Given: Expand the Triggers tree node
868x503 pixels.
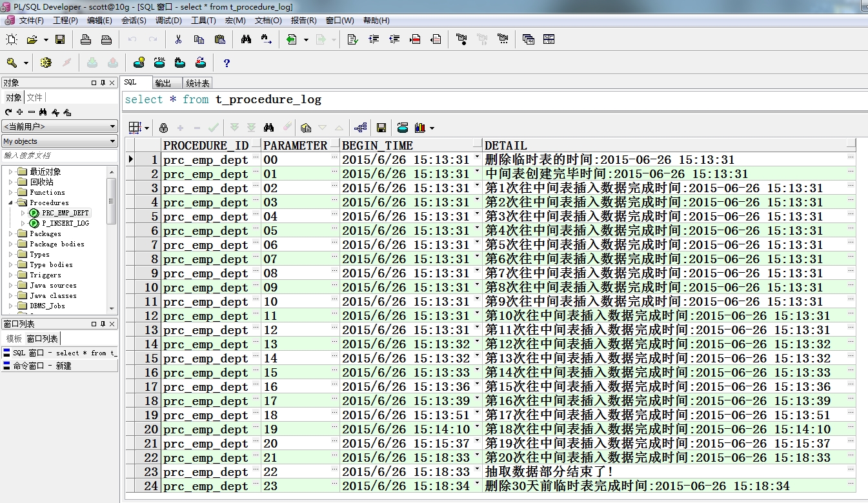Looking at the screenshot, I should coord(10,275).
